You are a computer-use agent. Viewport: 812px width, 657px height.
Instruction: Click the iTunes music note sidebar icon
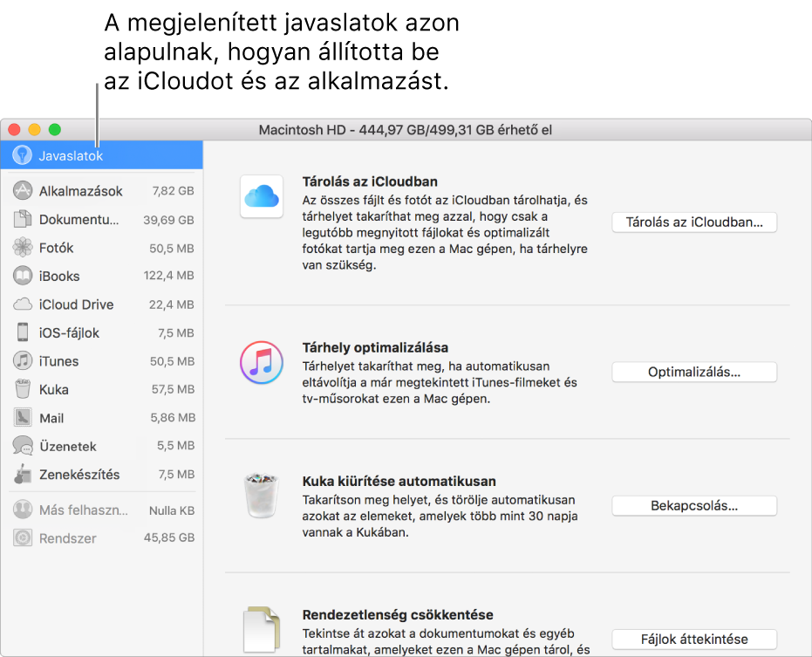click(23, 360)
